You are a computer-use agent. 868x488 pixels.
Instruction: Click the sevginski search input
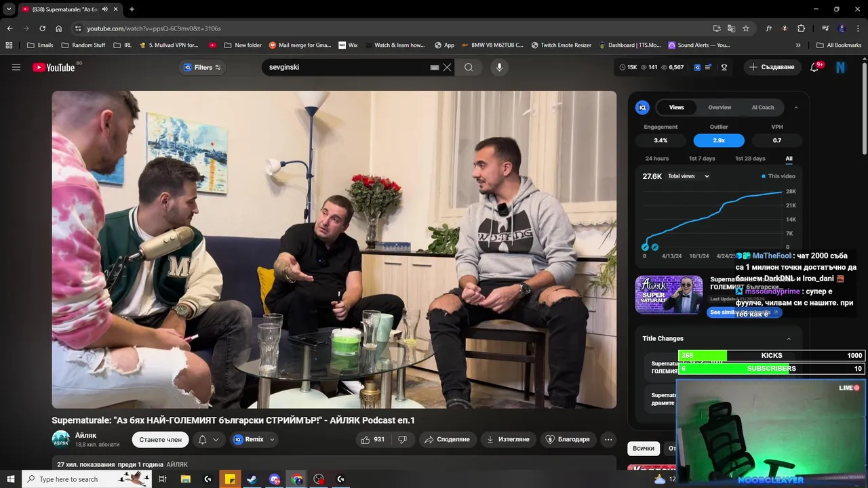point(346,67)
